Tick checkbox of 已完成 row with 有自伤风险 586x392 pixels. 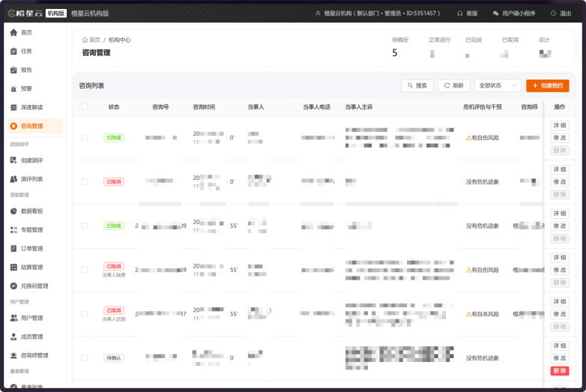pos(85,138)
